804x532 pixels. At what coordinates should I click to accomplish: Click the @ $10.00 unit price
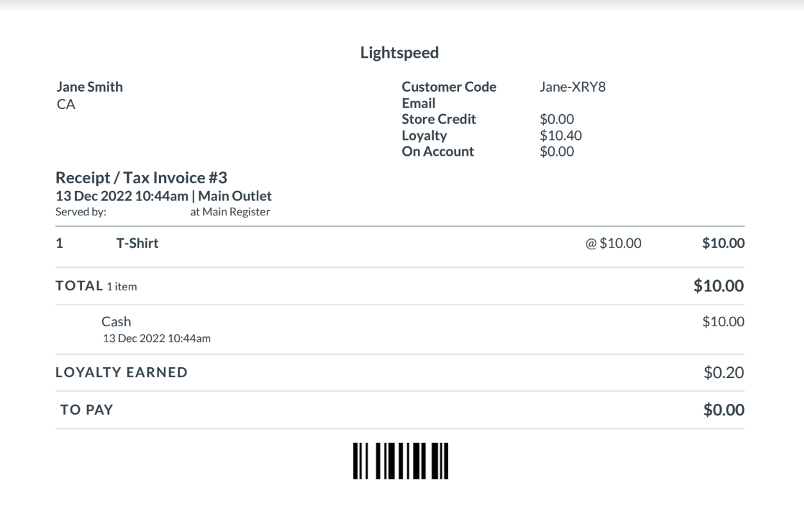(x=614, y=244)
